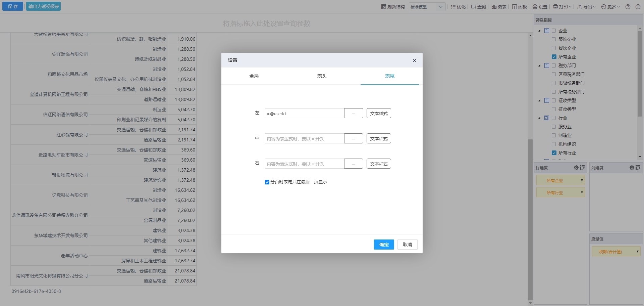This screenshot has width=644, height=306.
Task: Click the 列维度 swap rows/columns icon
Action: click(x=638, y=168)
